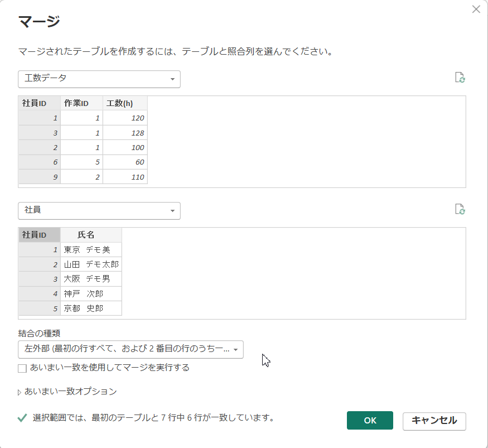This screenshot has height=448, width=488.
Task: Click the 京都 史郎 name cell
Action: pyautogui.click(x=91, y=308)
